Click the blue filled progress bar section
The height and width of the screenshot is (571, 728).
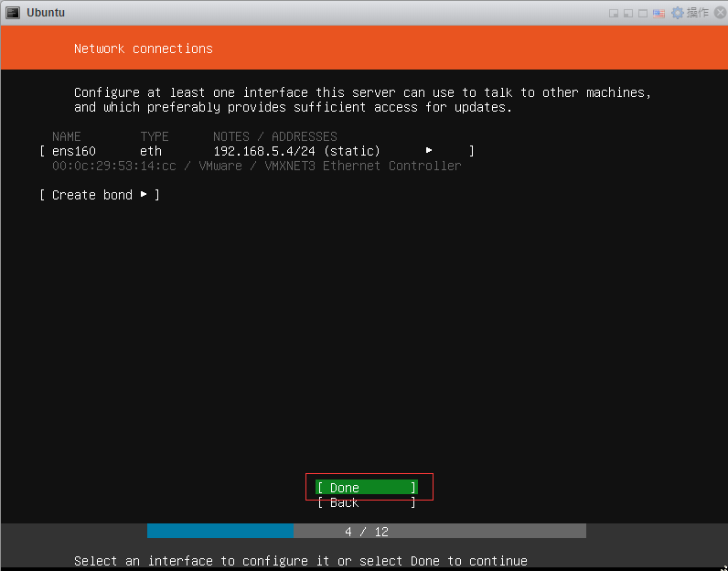(220, 532)
